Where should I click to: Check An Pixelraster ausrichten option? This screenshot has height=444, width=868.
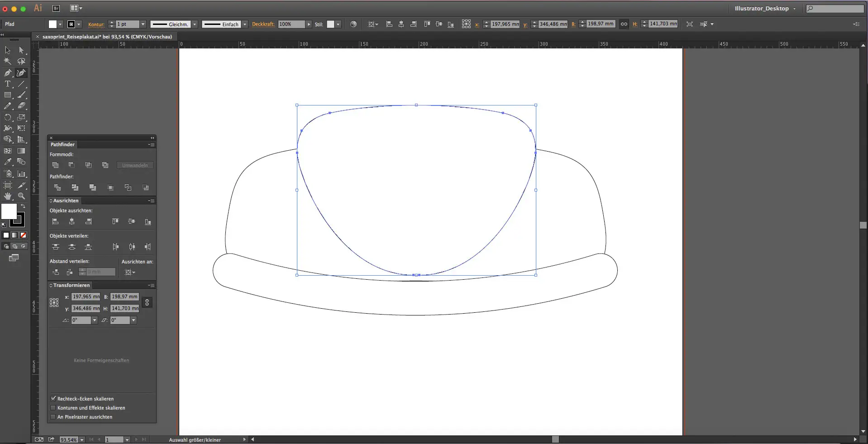(x=53, y=417)
